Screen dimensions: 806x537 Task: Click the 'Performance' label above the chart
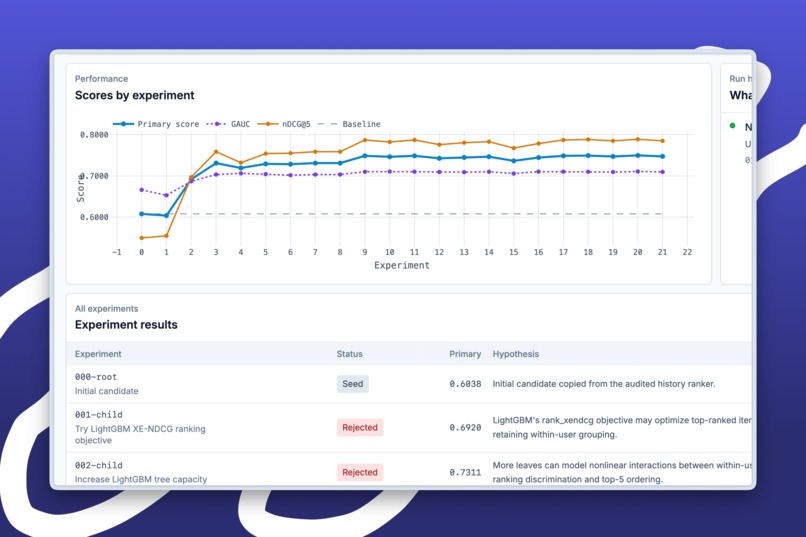(101, 79)
